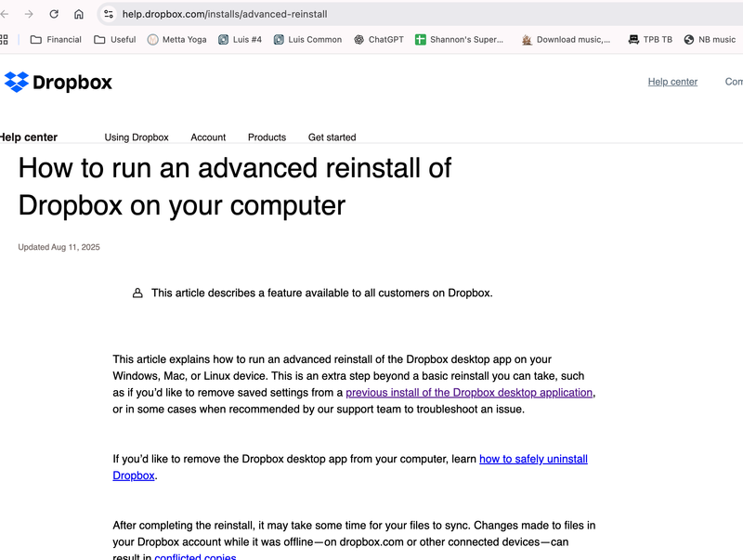Click the Updated Aug 11, 2025 text
This screenshot has height=560, width=743.
(59, 247)
